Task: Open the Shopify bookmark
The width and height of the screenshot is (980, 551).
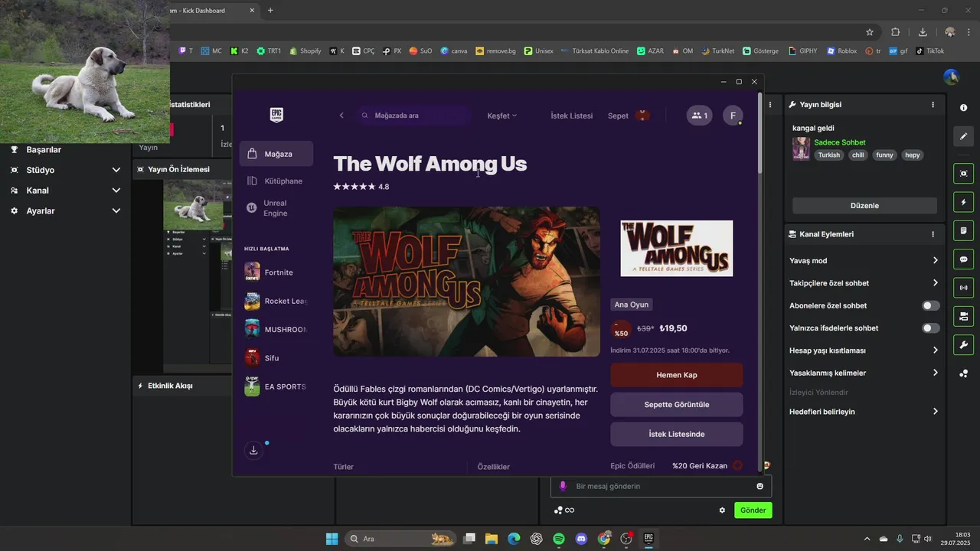Action: tap(305, 51)
